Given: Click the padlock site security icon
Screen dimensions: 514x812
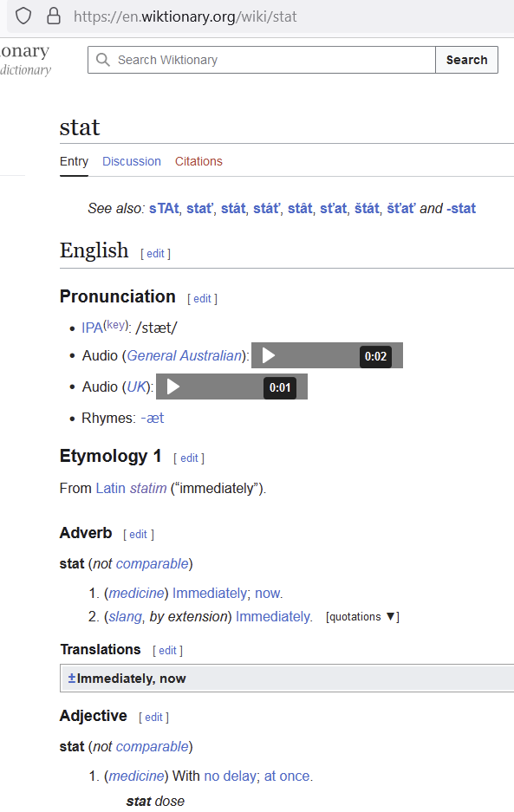Looking at the screenshot, I should click(x=54, y=16).
